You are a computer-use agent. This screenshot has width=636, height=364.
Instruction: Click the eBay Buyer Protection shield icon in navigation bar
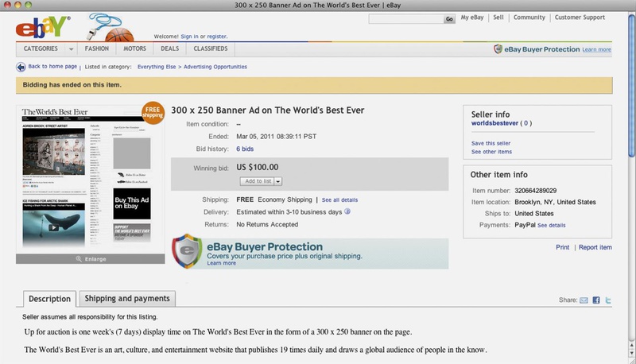[498, 49]
